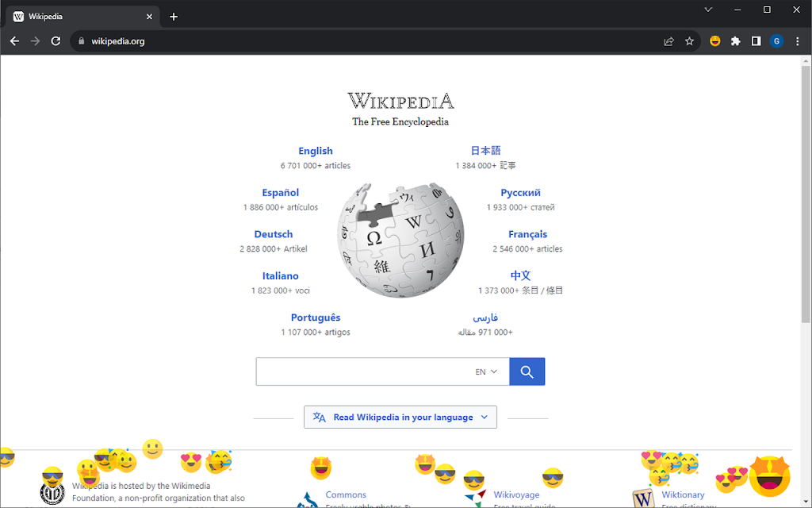Click the blue magnifier search button
Image resolution: width=812 pixels, height=508 pixels.
pos(527,371)
